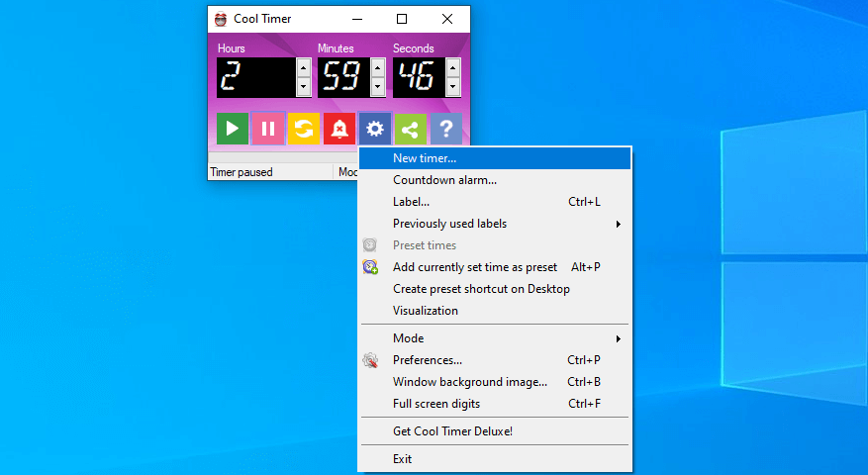This screenshot has width=868, height=475.
Task: Choose Add currently set time as preset
Action: point(495,267)
